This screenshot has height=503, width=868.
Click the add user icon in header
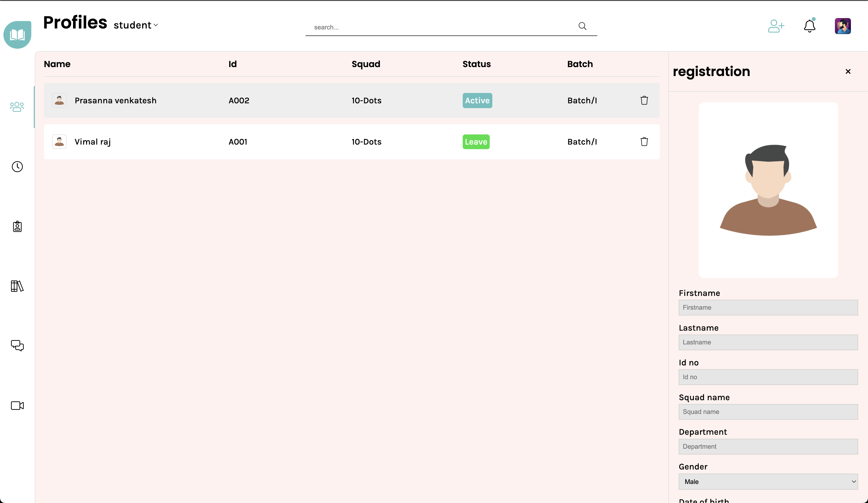(x=776, y=26)
